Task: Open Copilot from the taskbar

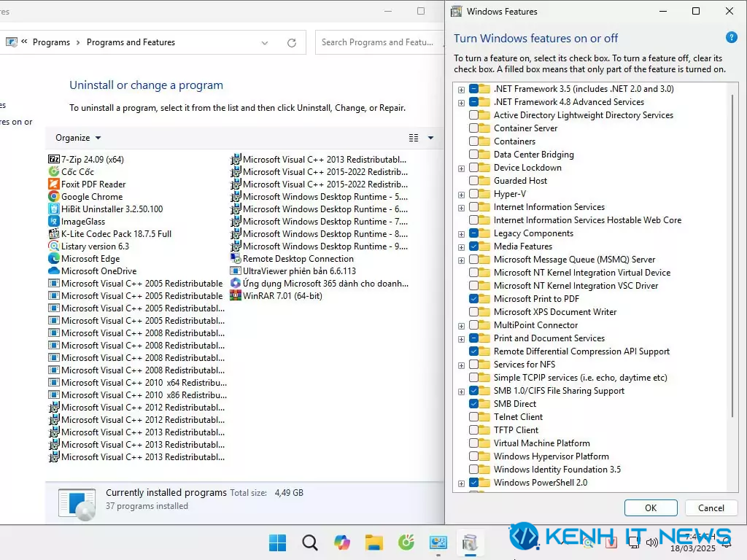Action: [x=342, y=542]
